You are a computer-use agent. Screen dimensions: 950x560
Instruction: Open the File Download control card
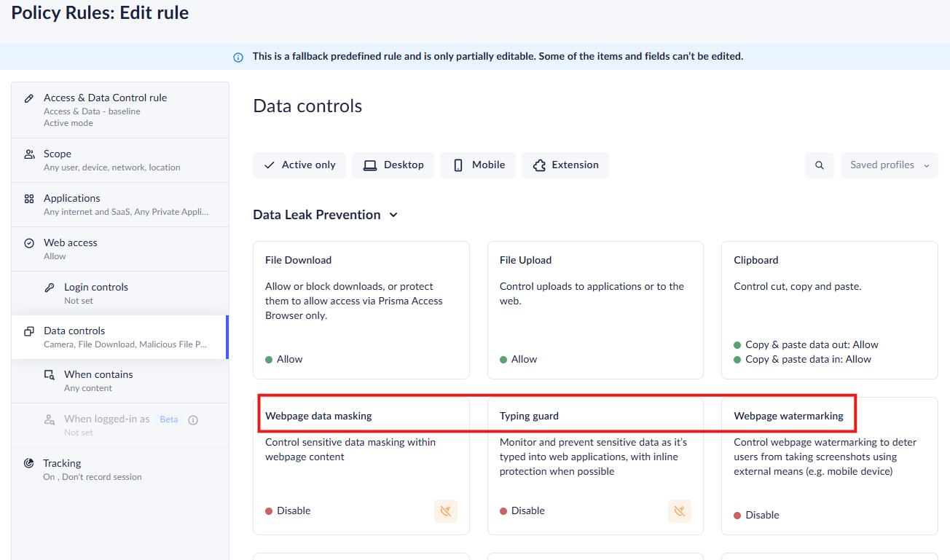pyautogui.click(x=361, y=309)
